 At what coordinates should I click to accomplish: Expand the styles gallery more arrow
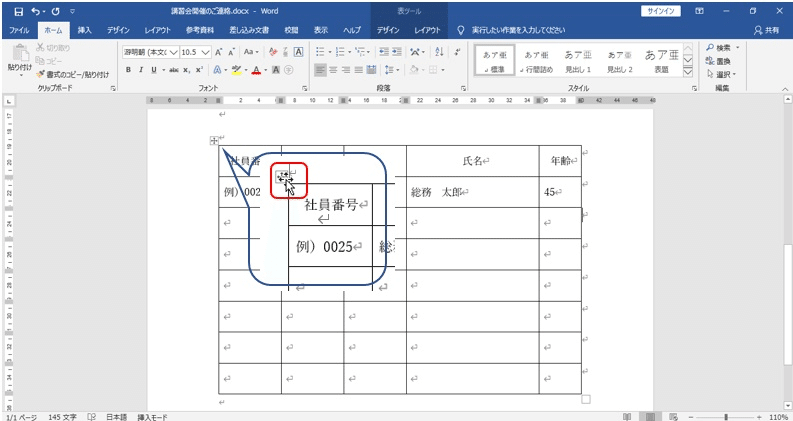click(x=688, y=73)
